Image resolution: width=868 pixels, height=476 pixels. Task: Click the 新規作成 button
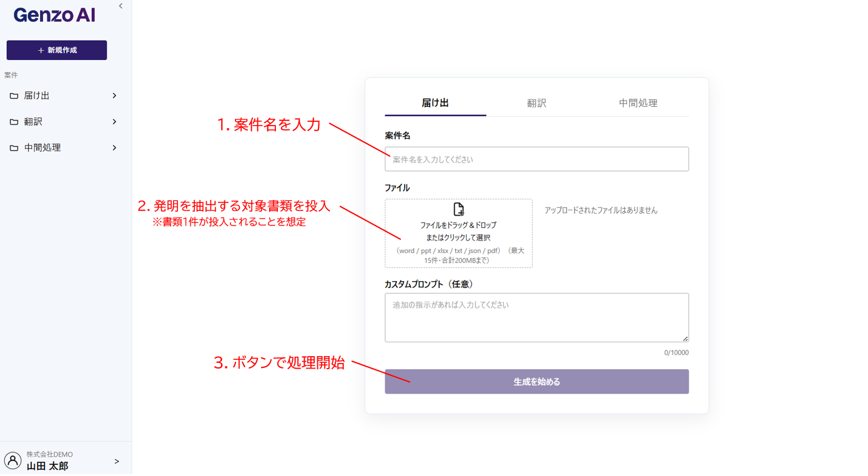[x=57, y=50]
